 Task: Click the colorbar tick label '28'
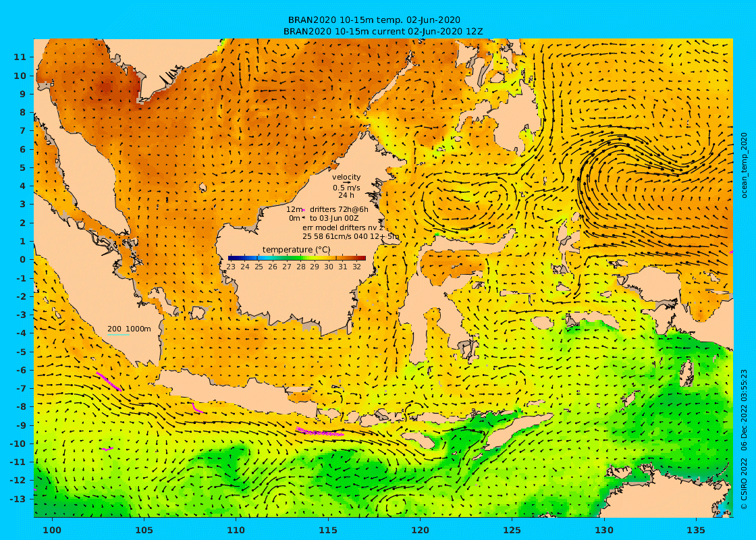click(301, 267)
